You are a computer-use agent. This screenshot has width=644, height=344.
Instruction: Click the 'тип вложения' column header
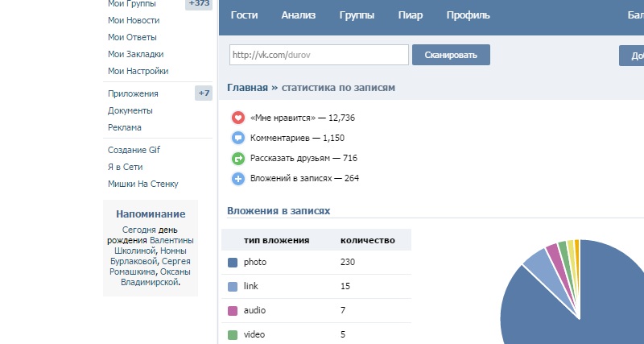276,240
